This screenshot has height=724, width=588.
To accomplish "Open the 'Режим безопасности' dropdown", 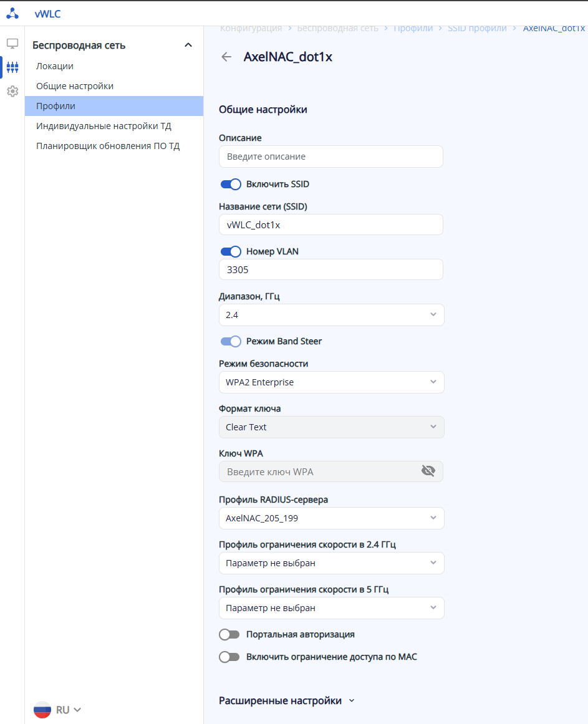I will 331,382.
